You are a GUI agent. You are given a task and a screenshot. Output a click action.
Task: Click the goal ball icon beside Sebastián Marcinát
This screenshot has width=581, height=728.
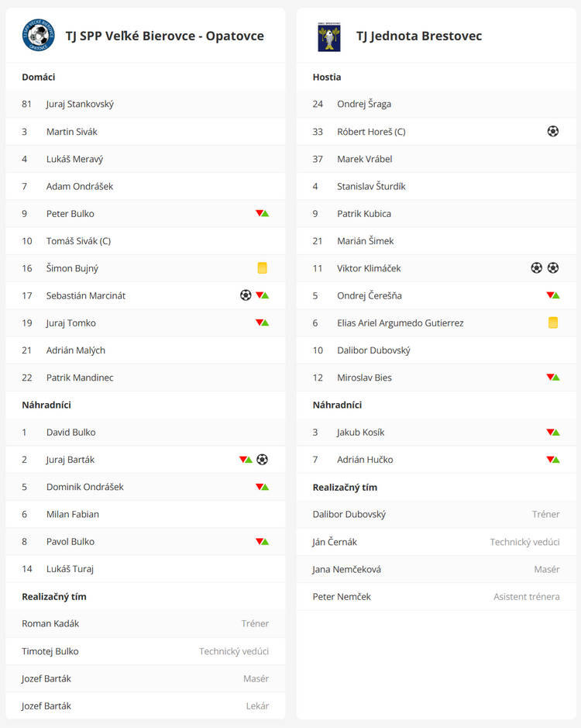(246, 295)
